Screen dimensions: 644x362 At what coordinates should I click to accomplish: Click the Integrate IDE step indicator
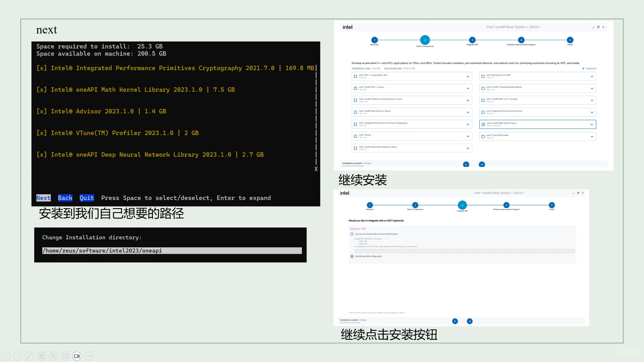point(462,205)
